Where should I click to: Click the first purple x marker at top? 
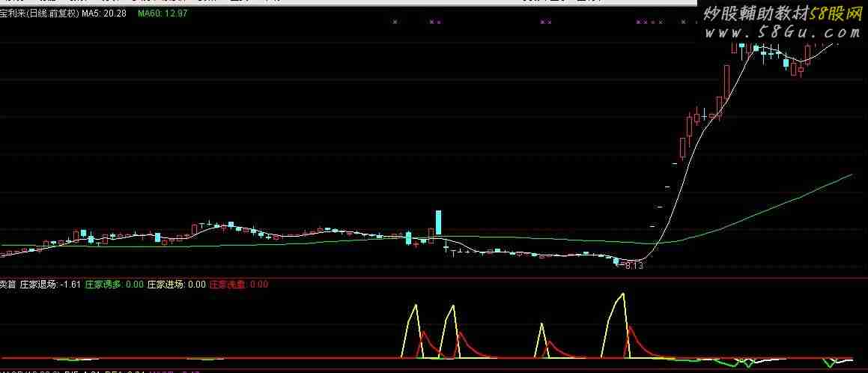(x=395, y=22)
